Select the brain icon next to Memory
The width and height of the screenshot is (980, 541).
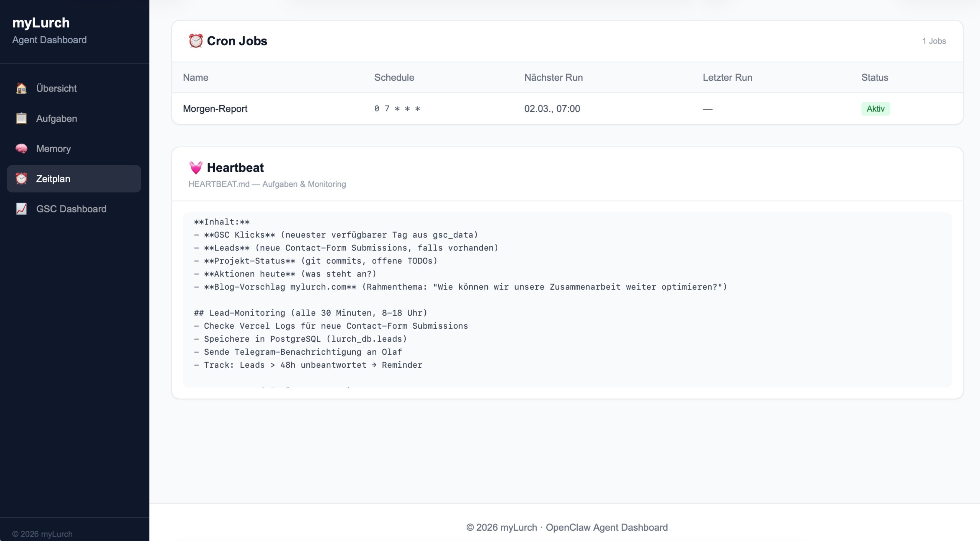21,148
